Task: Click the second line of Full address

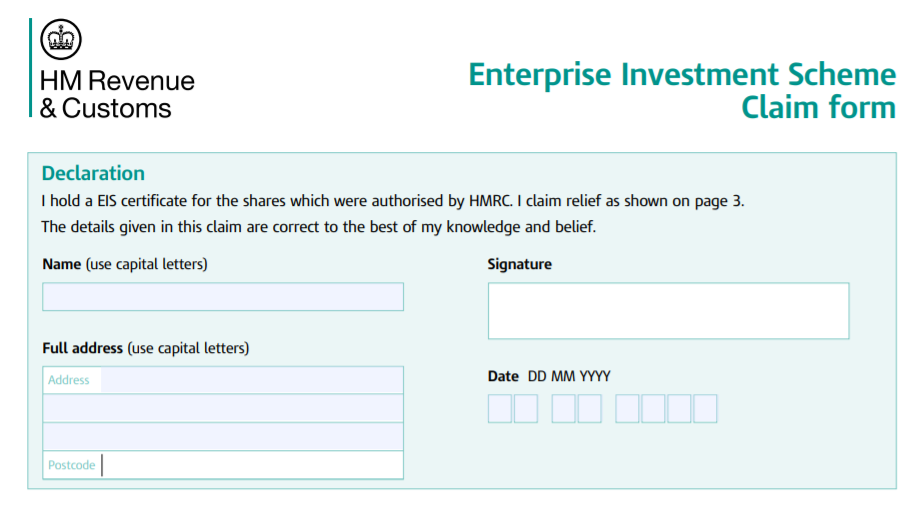Action: (223, 408)
